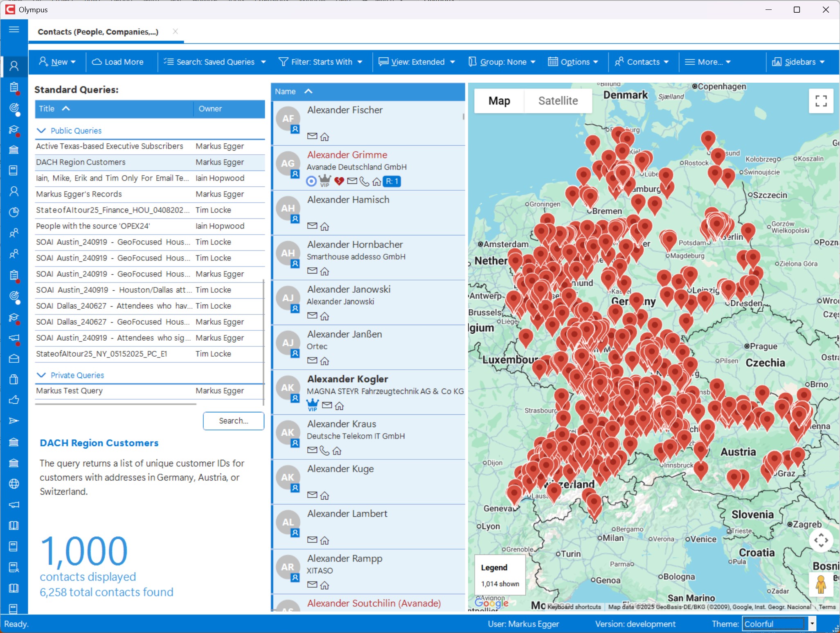This screenshot has width=840, height=633.
Task: Click the blue VIP crown on Alexander Kogler
Action: 313,405
